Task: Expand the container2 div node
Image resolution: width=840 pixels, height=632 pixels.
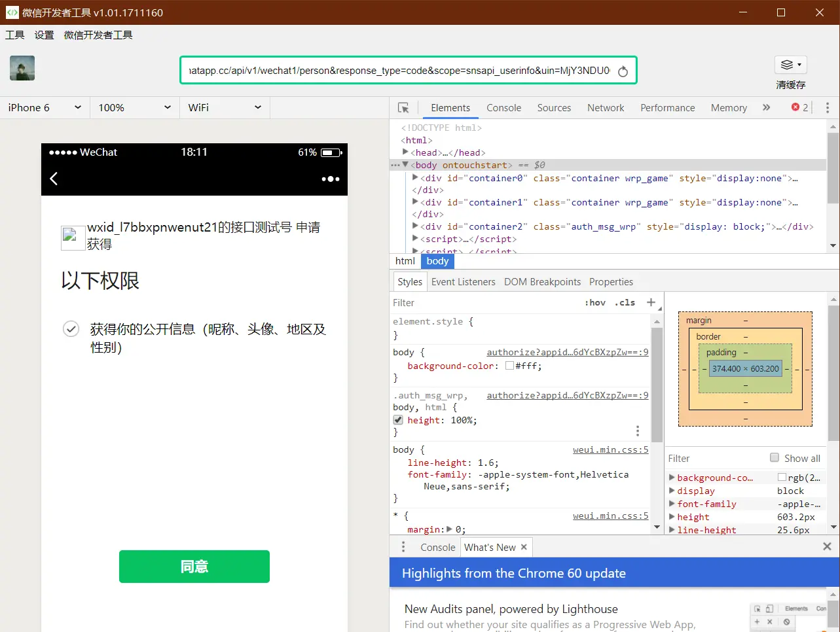Action: [x=415, y=226]
